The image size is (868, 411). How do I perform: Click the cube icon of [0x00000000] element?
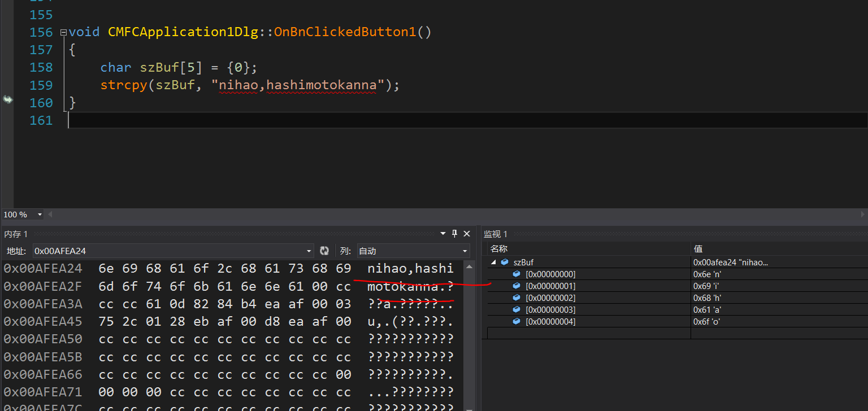coord(517,274)
